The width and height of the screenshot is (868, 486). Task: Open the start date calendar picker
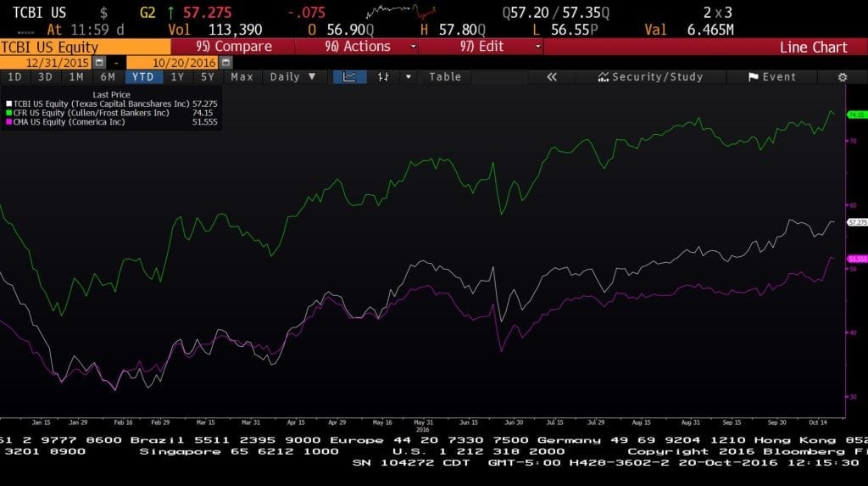[x=99, y=63]
